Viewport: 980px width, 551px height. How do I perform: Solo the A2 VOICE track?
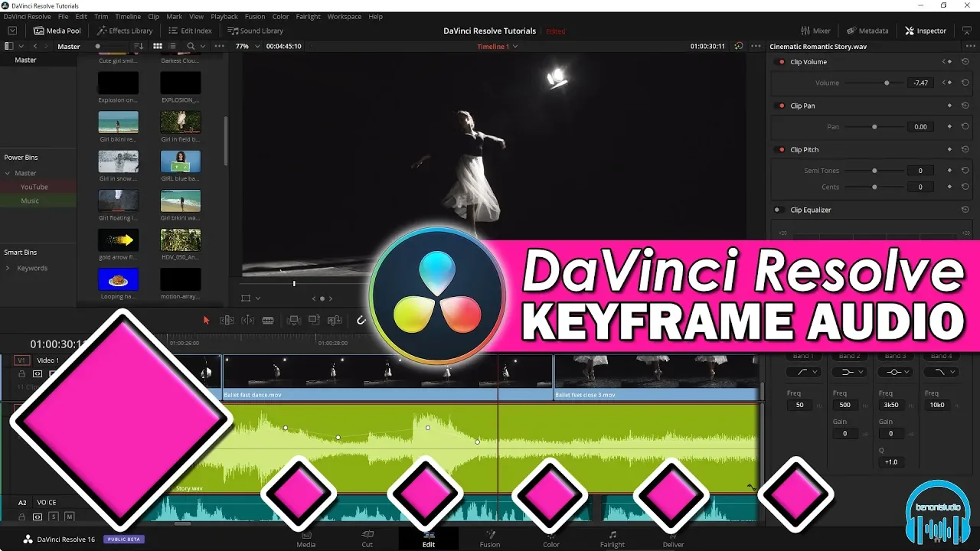click(x=54, y=517)
